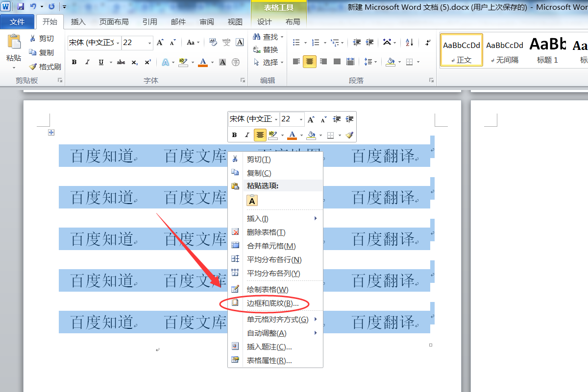The width and height of the screenshot is (588, 392).
Task: Toggle center alignment in ribbon paragraph group
Action: tap(310, 62)
